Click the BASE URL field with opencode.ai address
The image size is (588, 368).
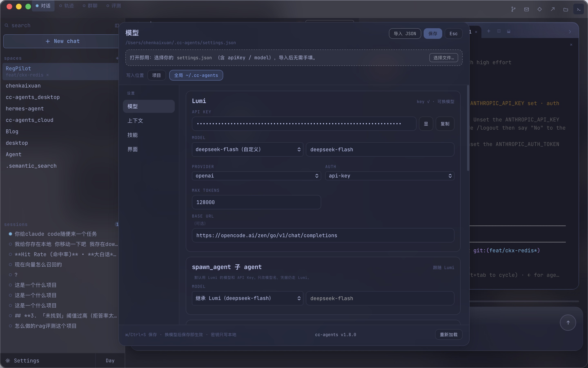tap(323, 235)
